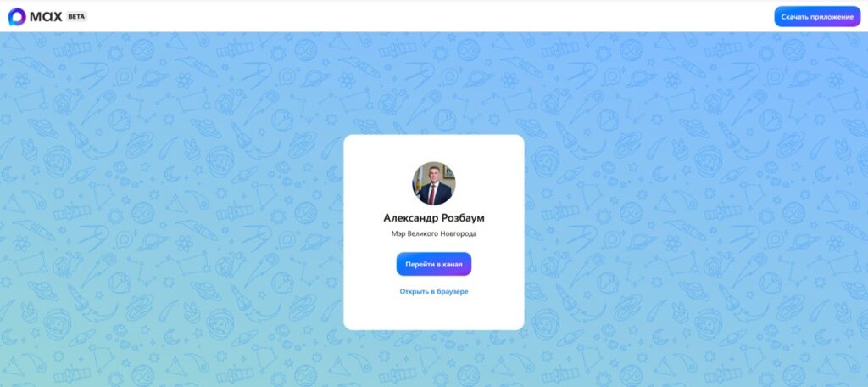
Task: Go to the channel using the gradient button
Action: click(433, 264)
